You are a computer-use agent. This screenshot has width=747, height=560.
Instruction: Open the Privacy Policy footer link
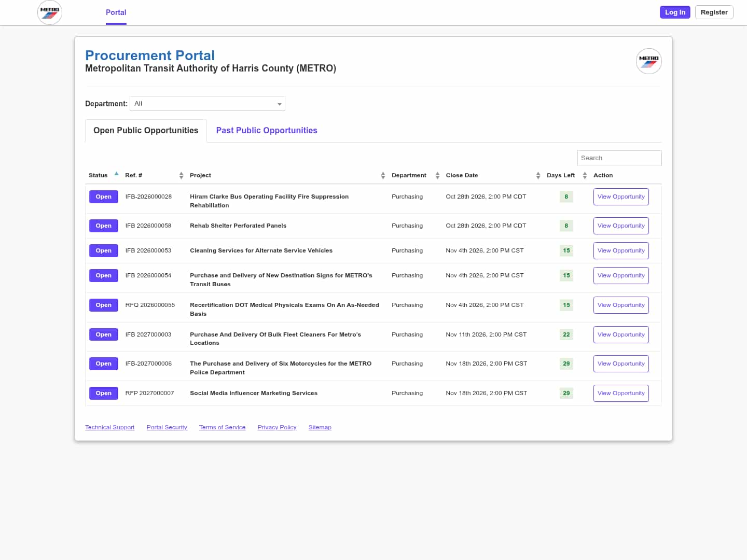(x=277, y=427)
